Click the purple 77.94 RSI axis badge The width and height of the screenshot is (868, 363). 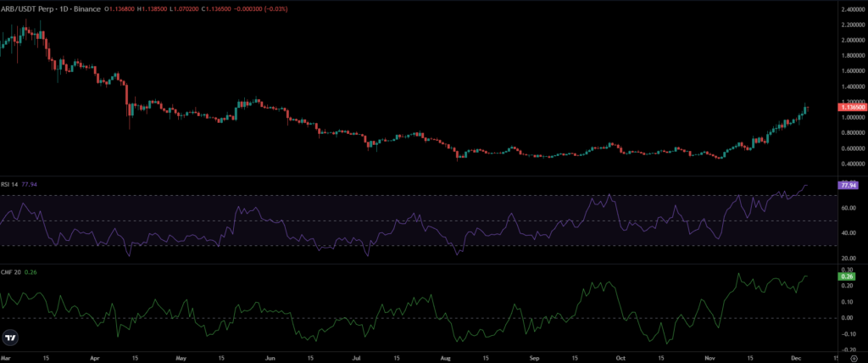coord(849,186)
